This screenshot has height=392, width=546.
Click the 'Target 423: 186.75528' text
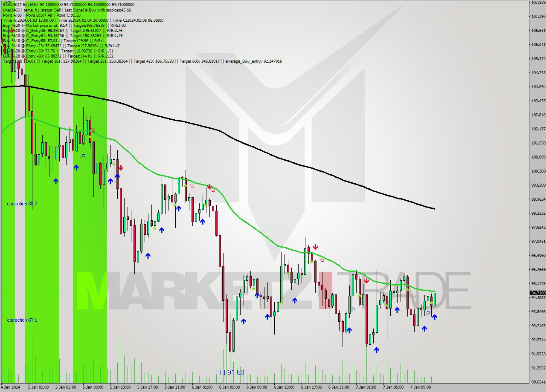(154, 61)
